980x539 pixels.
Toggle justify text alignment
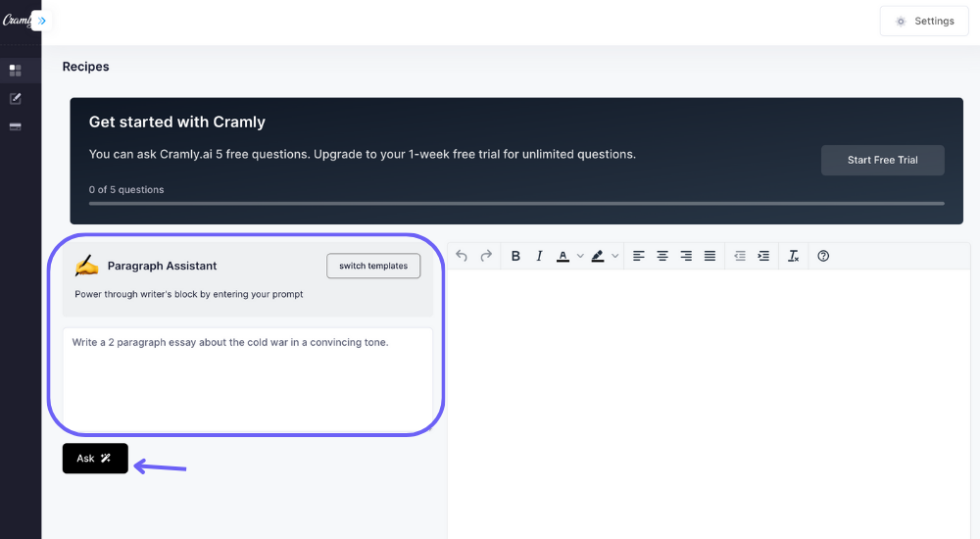pyautogui.click(x=710, y=256)
